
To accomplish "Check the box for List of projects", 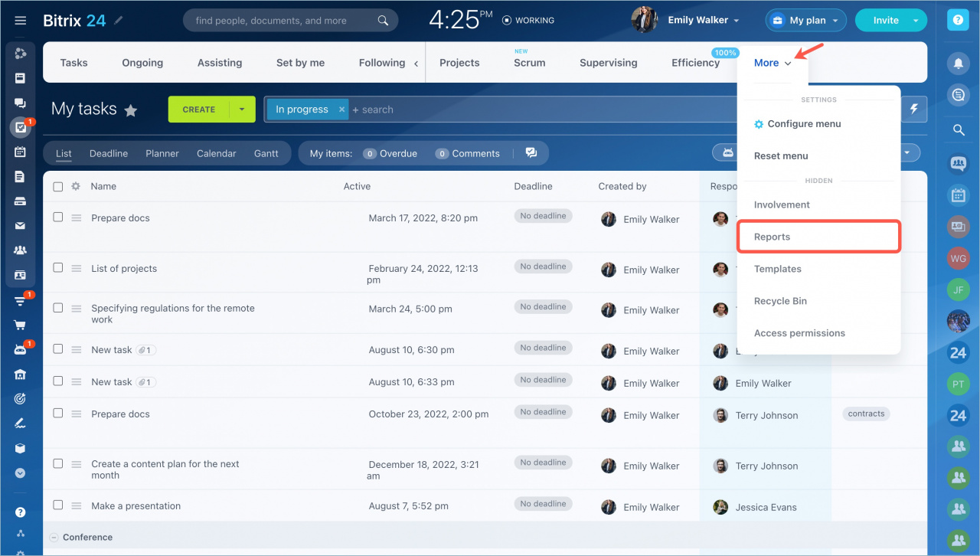I will coord(58,267).
